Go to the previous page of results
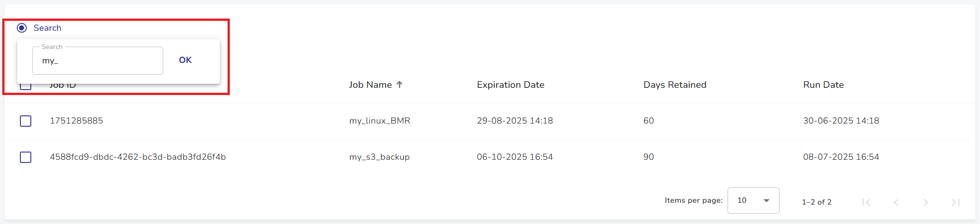 pos(896,202)
